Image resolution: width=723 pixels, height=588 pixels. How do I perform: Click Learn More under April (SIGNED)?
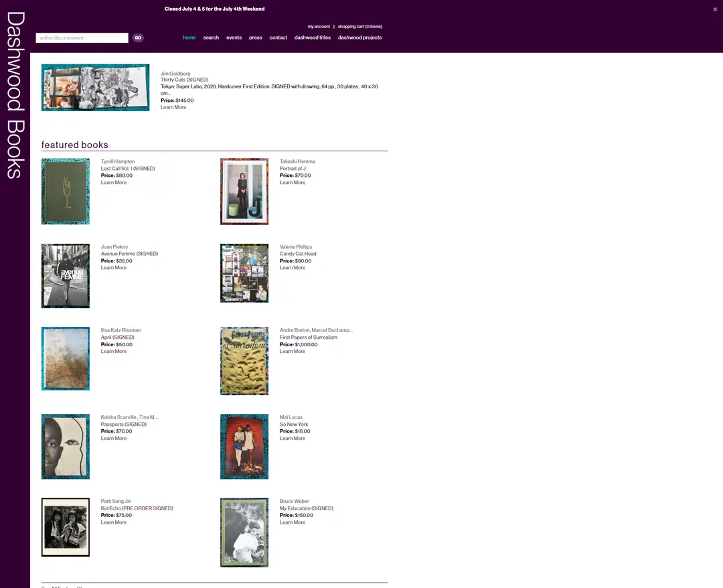coord(114,352)
